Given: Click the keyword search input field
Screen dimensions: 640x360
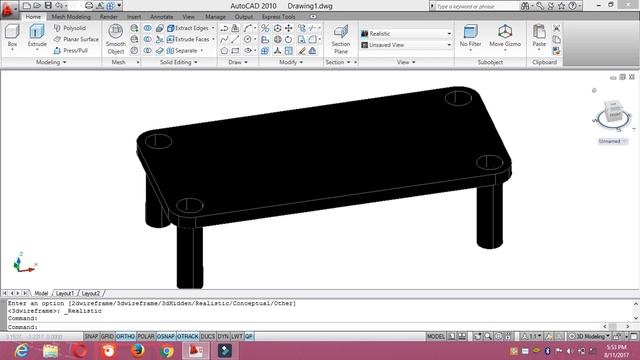Looking at the screenshot, I should click(x=476, y=6).
